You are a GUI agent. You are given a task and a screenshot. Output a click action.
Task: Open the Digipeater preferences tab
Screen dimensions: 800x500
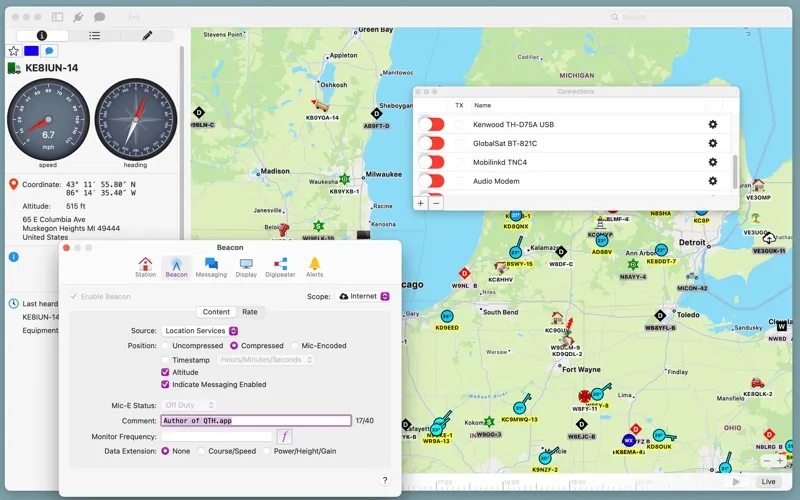coord(280,267)
